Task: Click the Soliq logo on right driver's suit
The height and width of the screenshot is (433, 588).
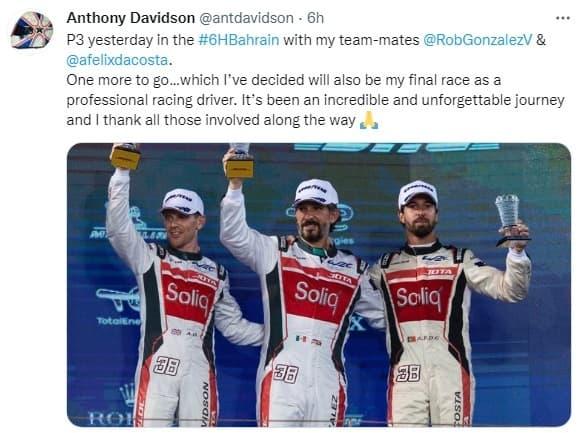Action: 419,298
